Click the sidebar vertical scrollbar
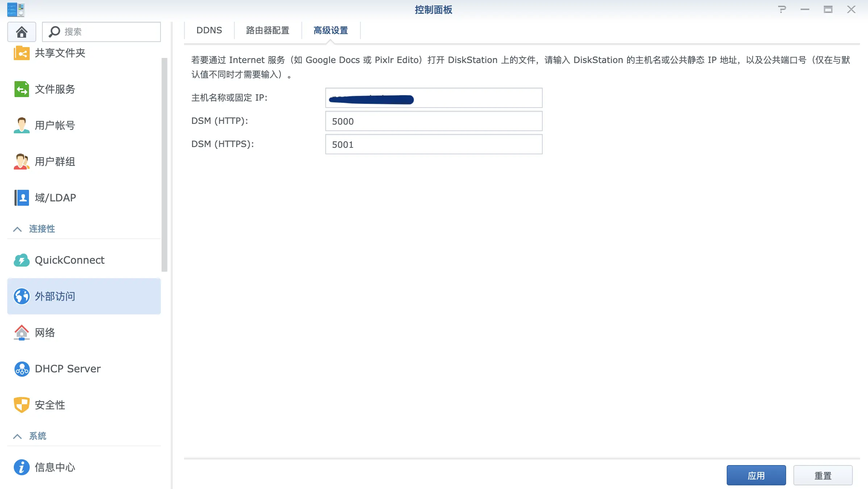 tap(164, 165)
